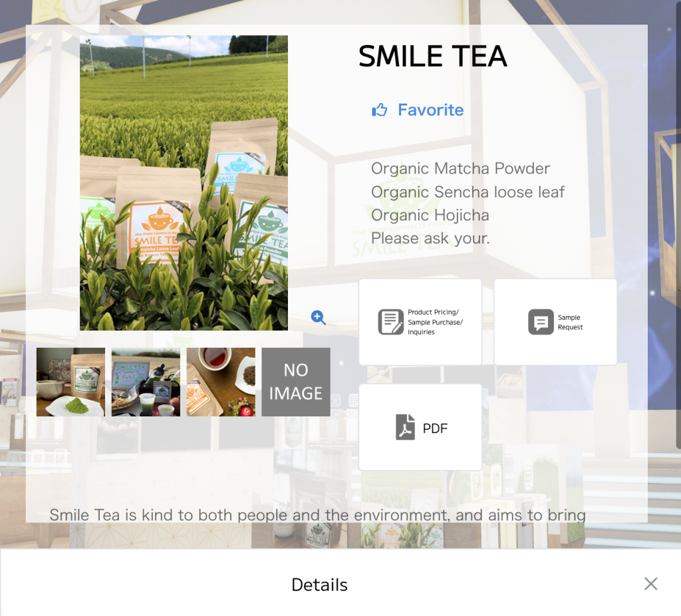Click the PDF file icon
This screenshot has height=616, width=681.
(x=405, y=427)
